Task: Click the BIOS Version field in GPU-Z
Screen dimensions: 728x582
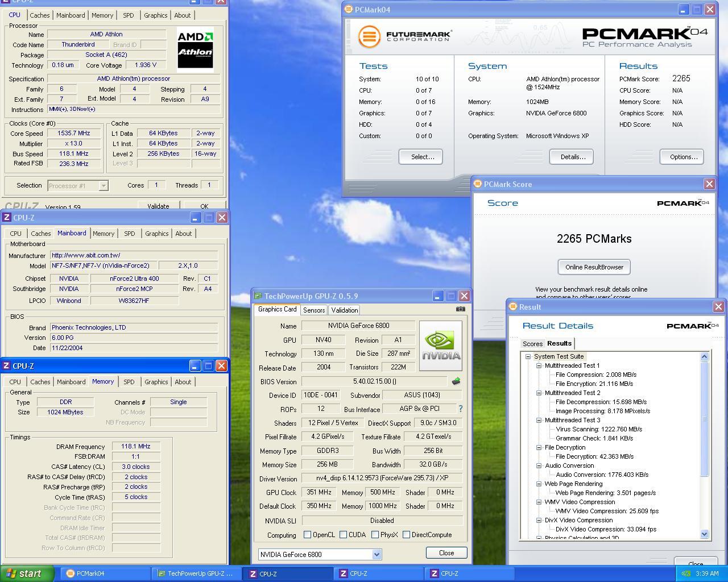Action: 374,381
